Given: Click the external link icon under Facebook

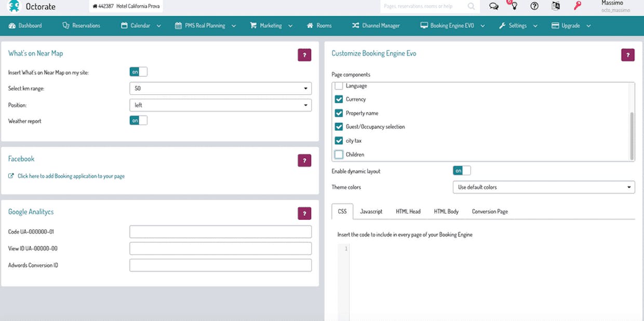Looking at the screenshot, I should point(11,176).
